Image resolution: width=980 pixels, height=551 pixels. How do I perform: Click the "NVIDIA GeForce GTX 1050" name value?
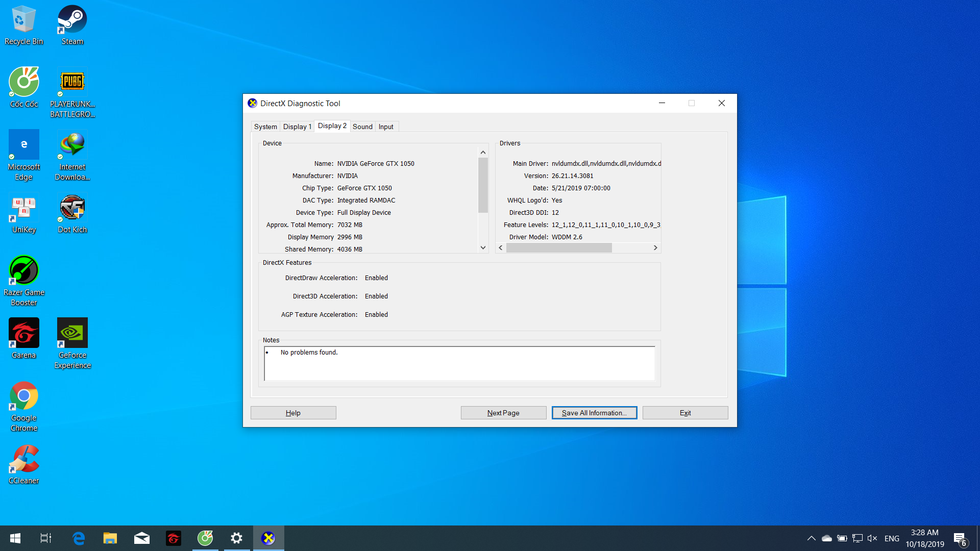(376, 164)
